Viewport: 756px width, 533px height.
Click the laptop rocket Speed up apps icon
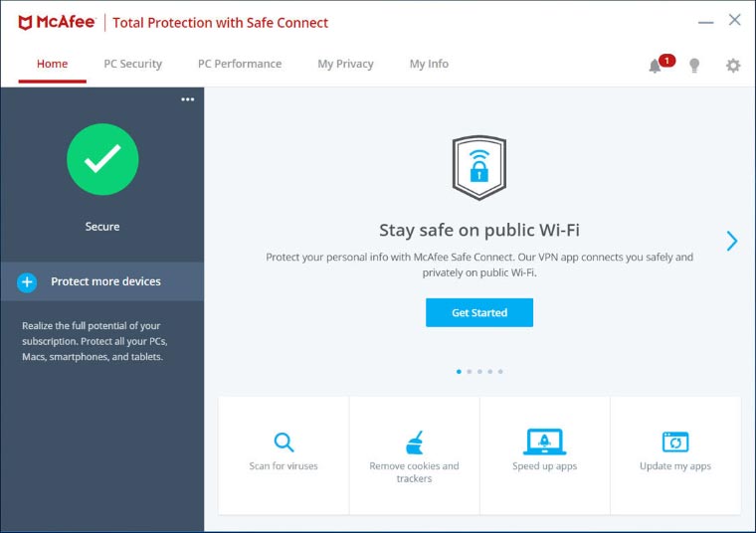pos(544,442)
